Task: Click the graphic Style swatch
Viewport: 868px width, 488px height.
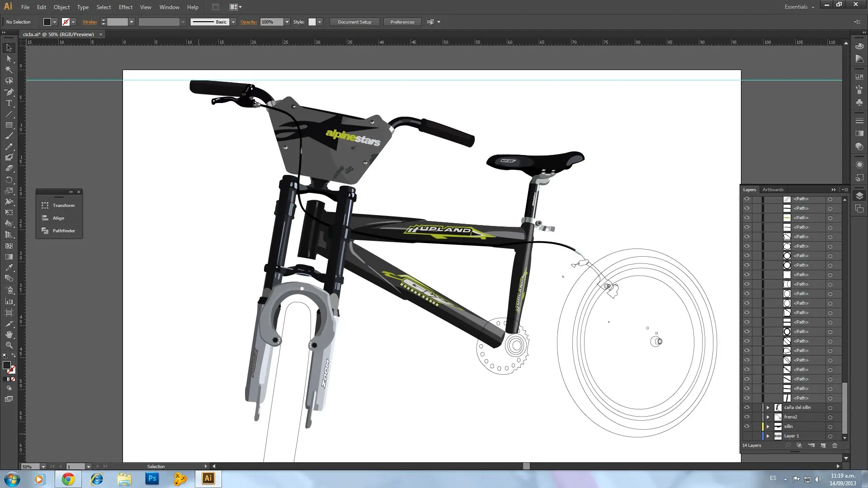Action: pyautogui.click(x=312, y=22)
